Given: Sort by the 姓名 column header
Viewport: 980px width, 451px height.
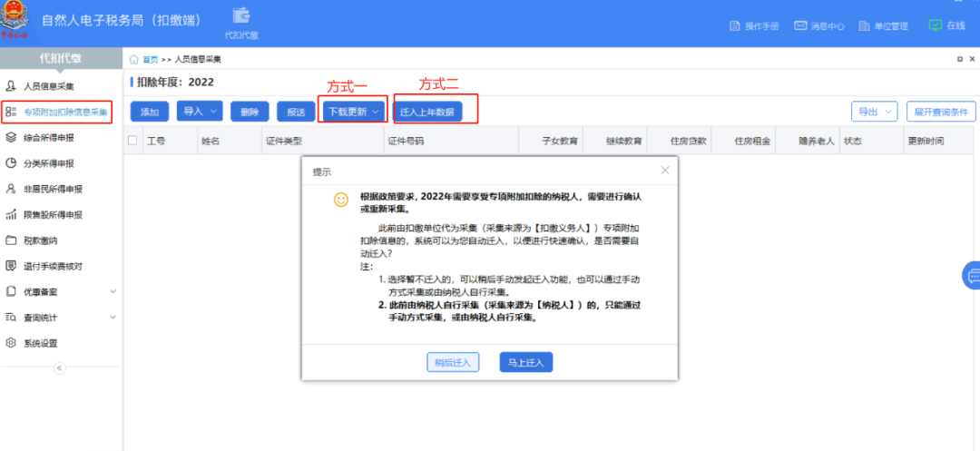Looking at the screenshot, I should [x=229, y=142].
